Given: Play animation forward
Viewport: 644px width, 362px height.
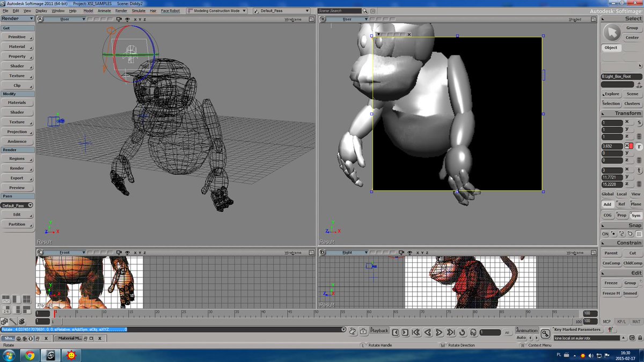Looking at the screenshot, I should tap(439, 333).
